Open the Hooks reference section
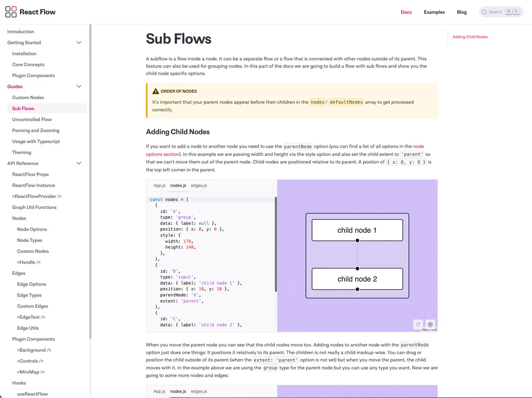This screenshot has width=532, height=398. click(x=19, y=383)
